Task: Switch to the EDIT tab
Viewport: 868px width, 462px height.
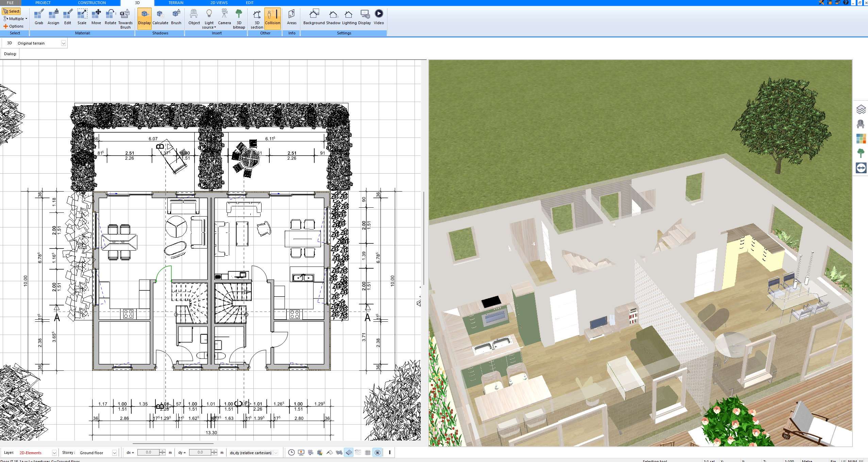Action: [250, 3]
